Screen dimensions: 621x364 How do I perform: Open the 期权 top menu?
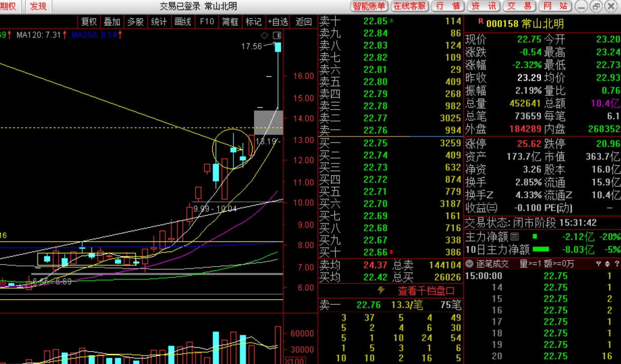tap(9, 6)
